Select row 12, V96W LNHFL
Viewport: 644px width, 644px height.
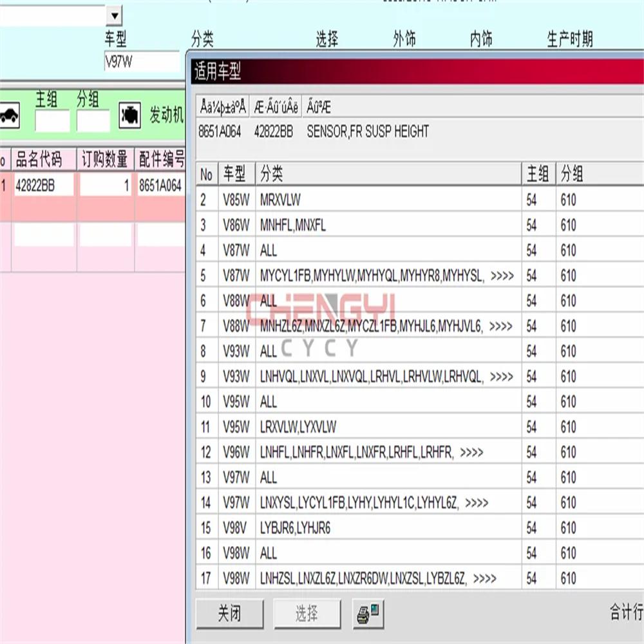(x=420, y=452)
